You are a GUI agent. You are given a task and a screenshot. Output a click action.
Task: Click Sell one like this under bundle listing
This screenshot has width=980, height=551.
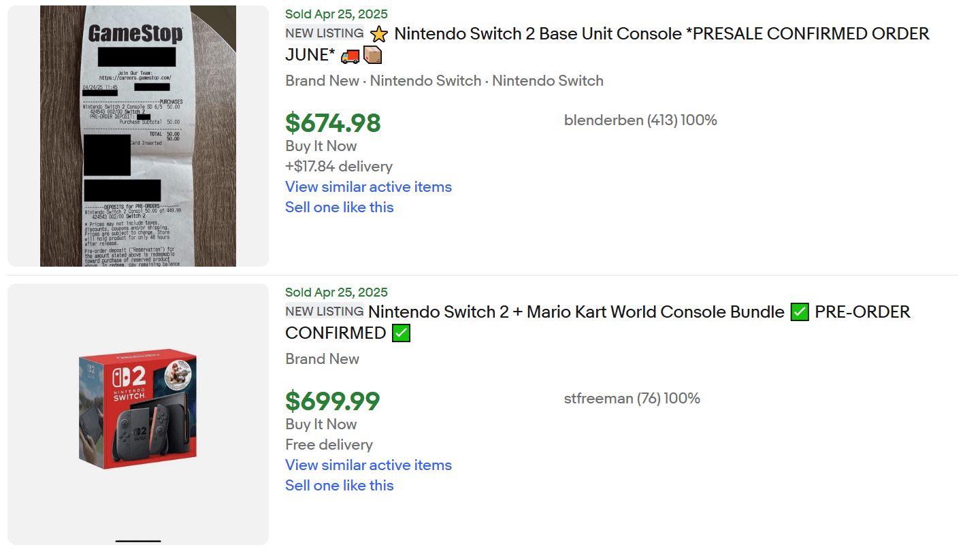(x=339, y=485)
